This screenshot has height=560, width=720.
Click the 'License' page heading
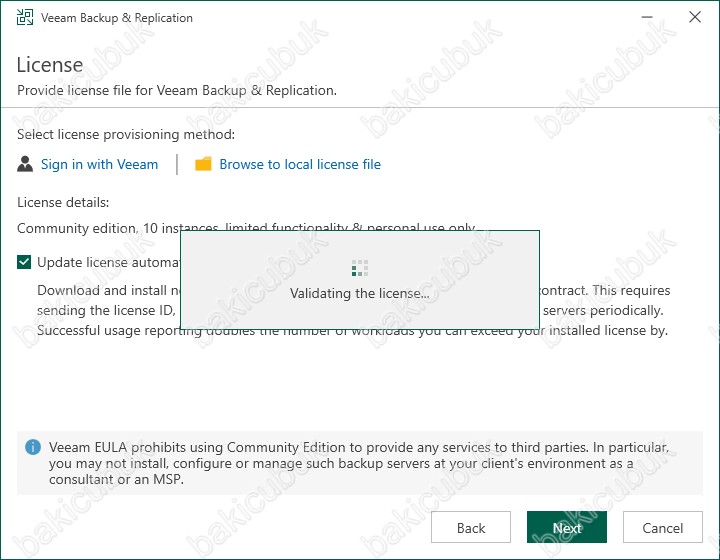pos(50,65)
